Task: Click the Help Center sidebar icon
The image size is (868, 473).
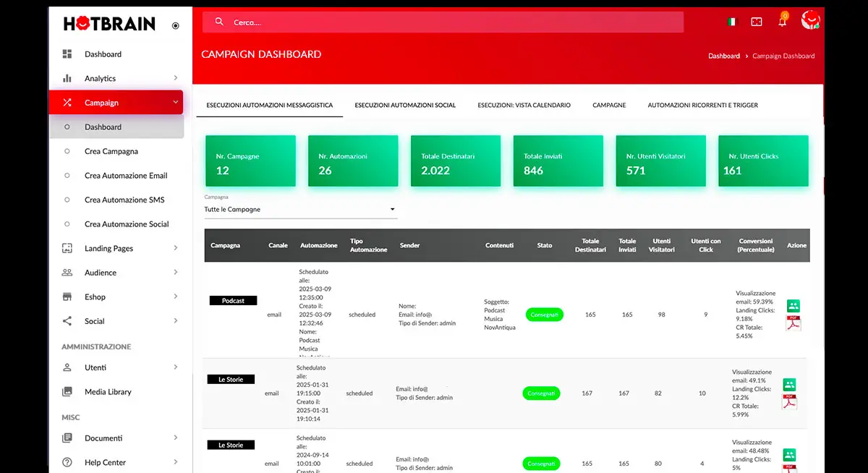Action: coord(67,463)
